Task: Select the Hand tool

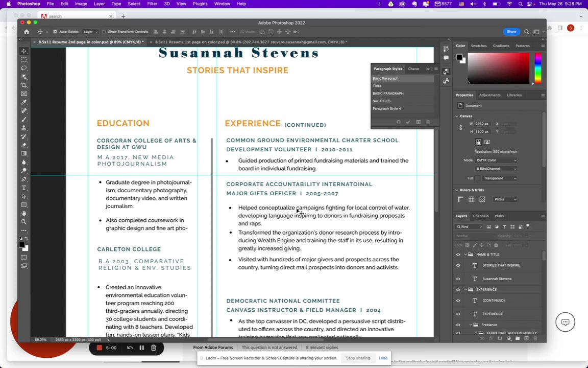Action: click(x=24, y=213)
